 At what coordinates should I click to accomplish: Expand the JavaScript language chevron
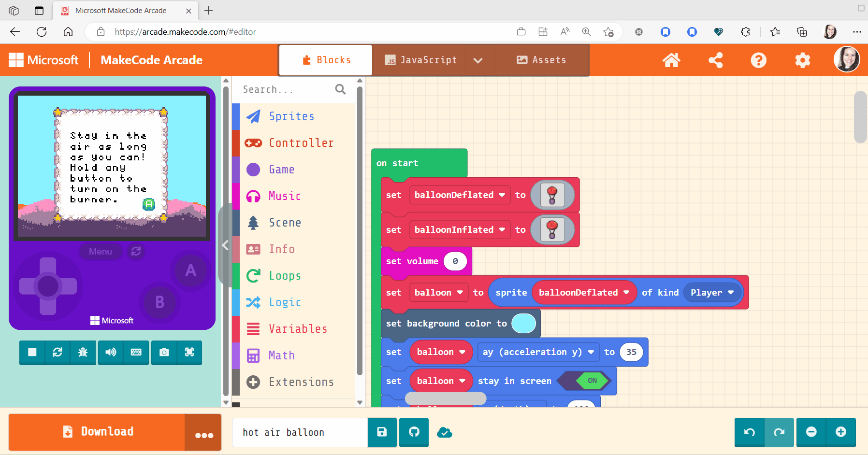[x=478, y=60]
